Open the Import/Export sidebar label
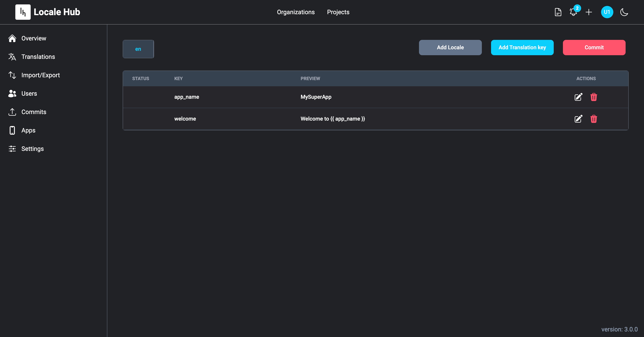The width and height of the screenshot is (644, 337). (x=40, y=75)
